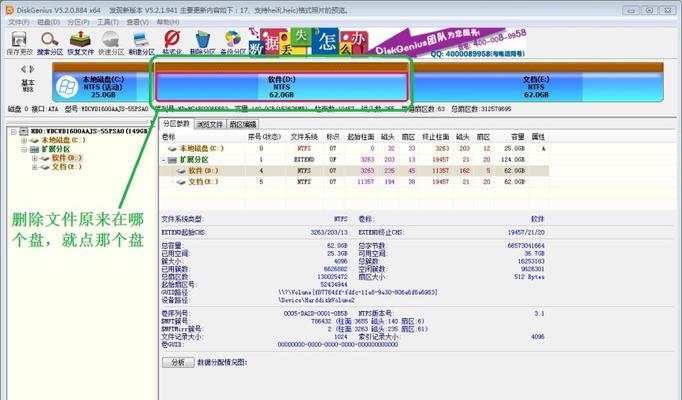The image size is (682, 400).
Task: Click the 删除分区 delete partition icon
Action: pos(202,43)
